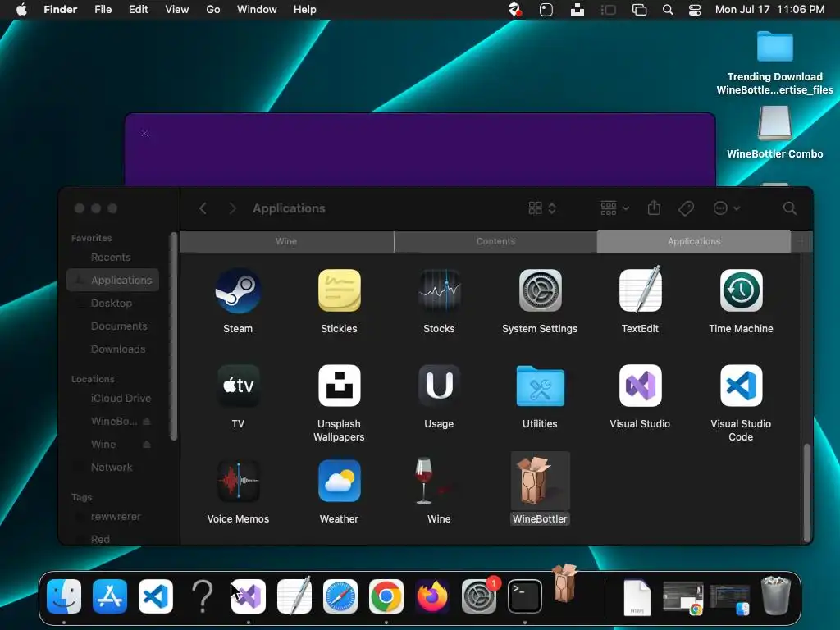Screen dimensions: 840x630
Task: Select the purple Visual Studio app icon in Finder
Action: 640,386
